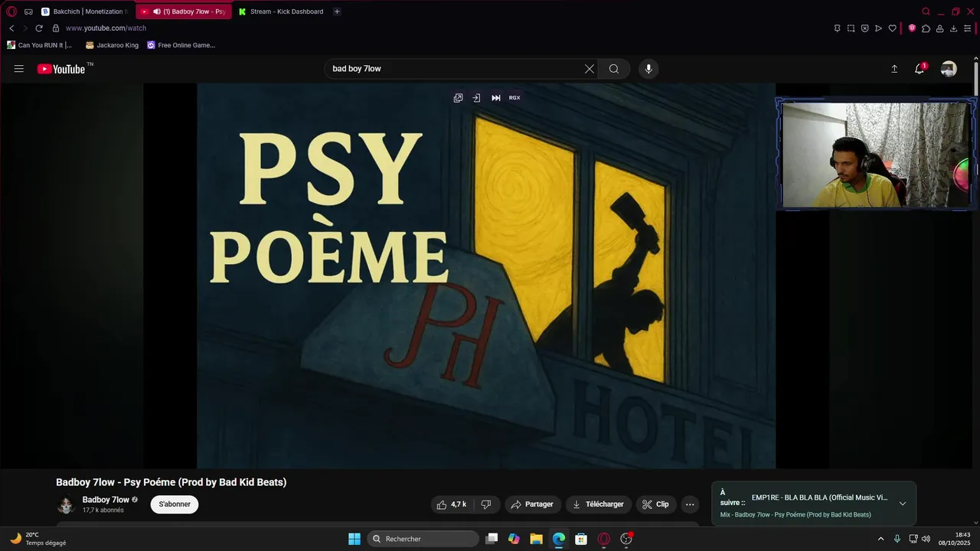Open the Opera main menu logo
The height and width of the screenshot is (551, 980).
click(x=11, y=11)
